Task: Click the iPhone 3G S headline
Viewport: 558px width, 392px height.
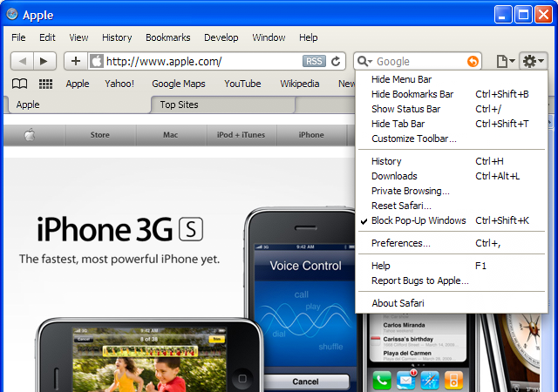Action: point(120,229)
